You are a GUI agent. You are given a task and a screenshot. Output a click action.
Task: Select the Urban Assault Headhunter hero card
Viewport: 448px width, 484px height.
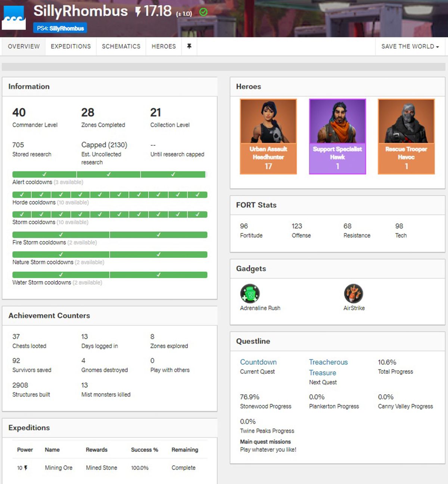(x=268, y=136)
